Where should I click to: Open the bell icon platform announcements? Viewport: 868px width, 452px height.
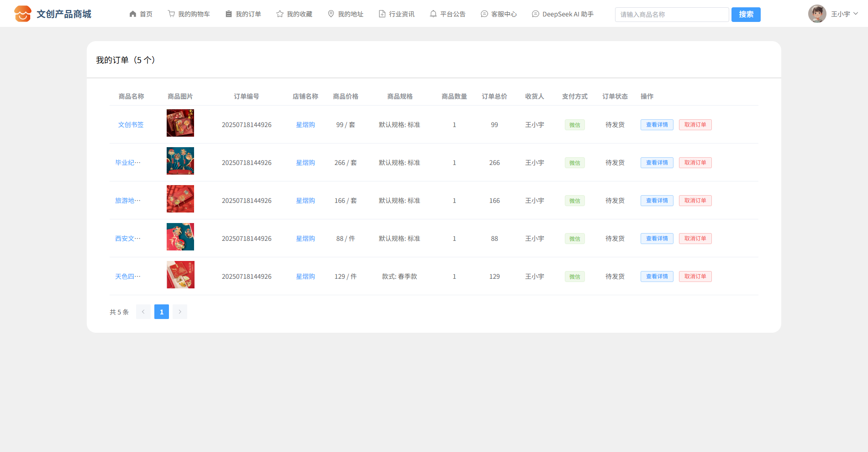click(433, 14)
